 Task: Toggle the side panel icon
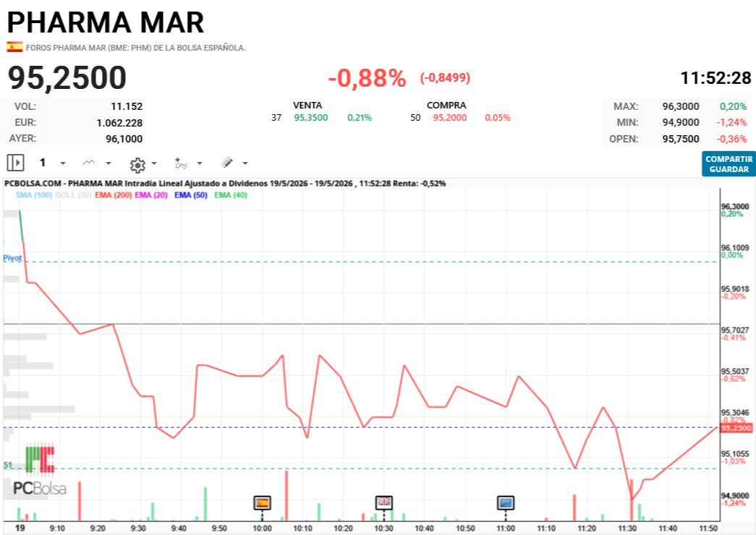tap(15, 163)
